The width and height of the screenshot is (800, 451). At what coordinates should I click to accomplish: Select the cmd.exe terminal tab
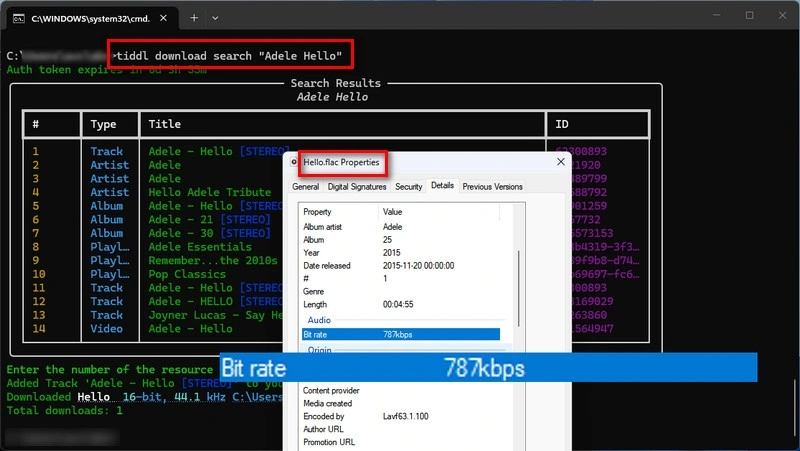click(93, 18)
